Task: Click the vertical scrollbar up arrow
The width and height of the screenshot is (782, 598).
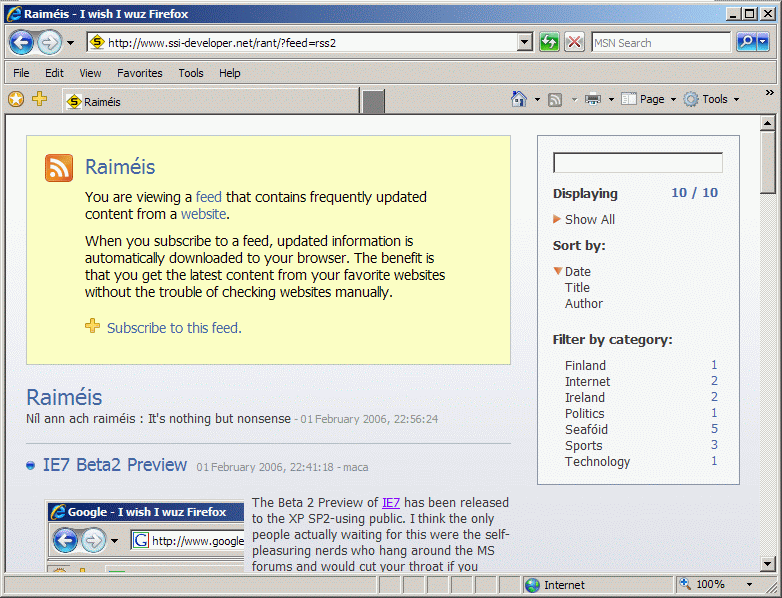Action: click(768, 123)
